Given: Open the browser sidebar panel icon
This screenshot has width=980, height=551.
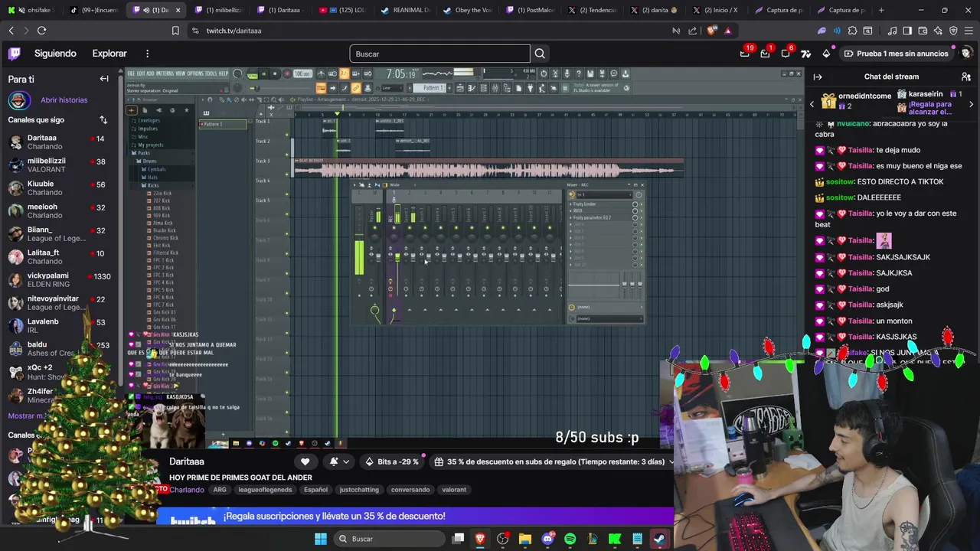Looking at the screenshot, I should click(906, 31).
